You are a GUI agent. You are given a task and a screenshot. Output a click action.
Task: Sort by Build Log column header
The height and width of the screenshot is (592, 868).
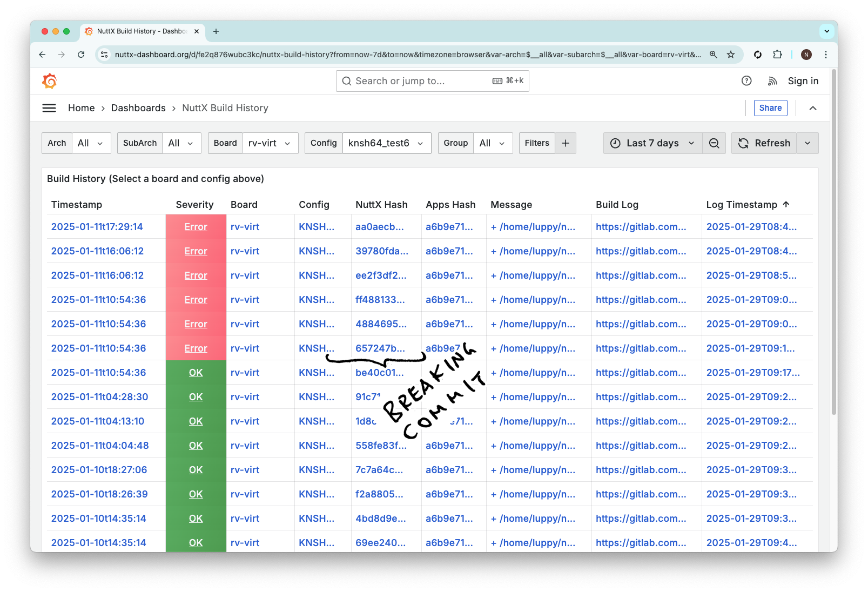coord(617,205)
